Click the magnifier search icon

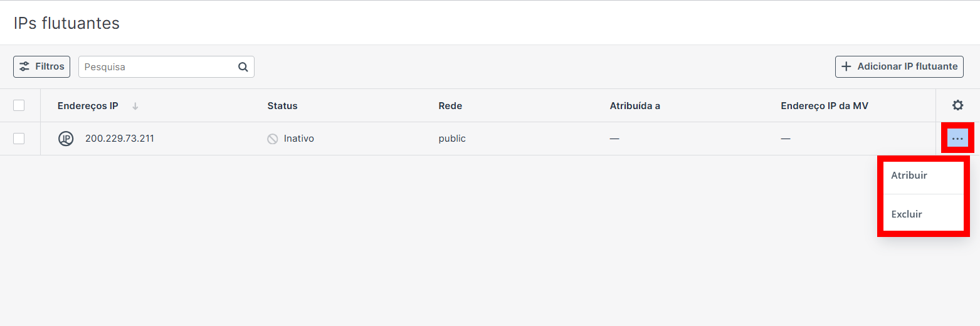(243, 67)
